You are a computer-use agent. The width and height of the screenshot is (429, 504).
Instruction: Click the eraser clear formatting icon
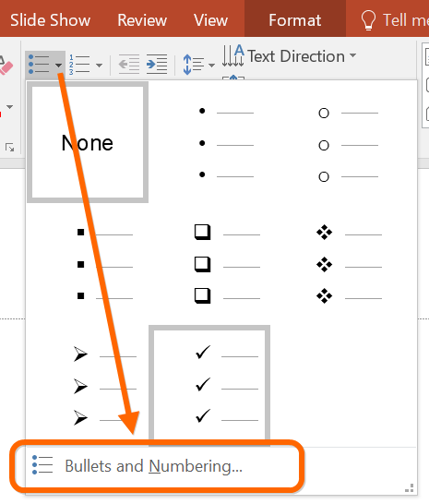click(6, 66)
